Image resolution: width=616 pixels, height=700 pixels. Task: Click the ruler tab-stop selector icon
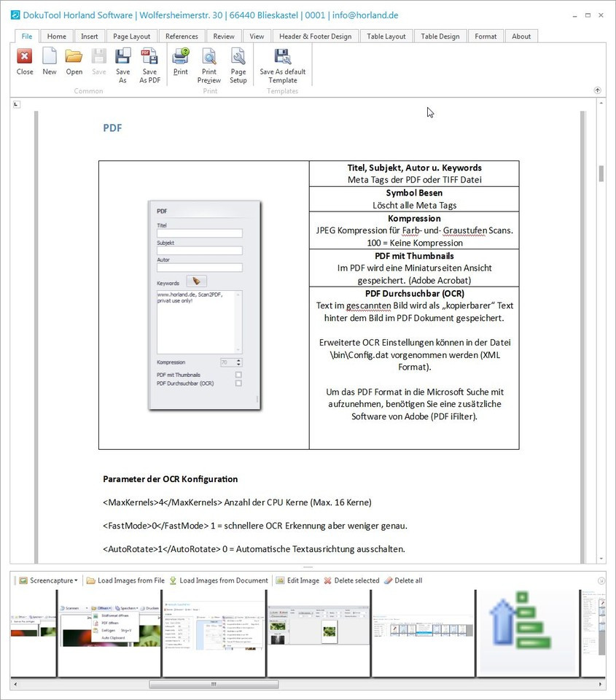tap(17, 104)
